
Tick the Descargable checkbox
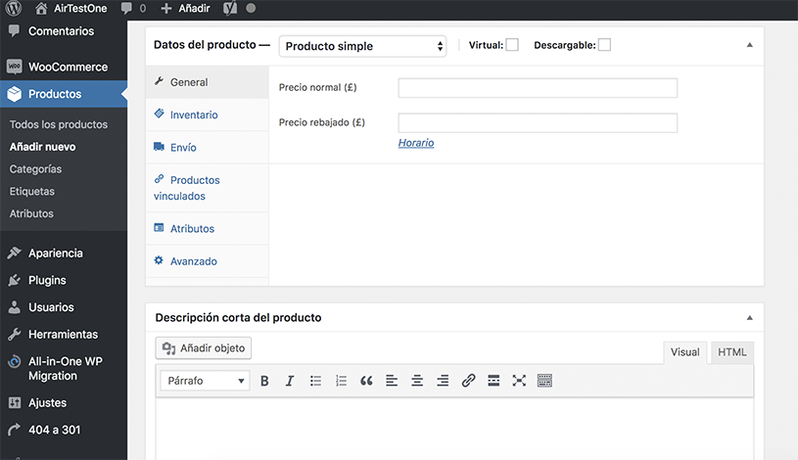604,45
